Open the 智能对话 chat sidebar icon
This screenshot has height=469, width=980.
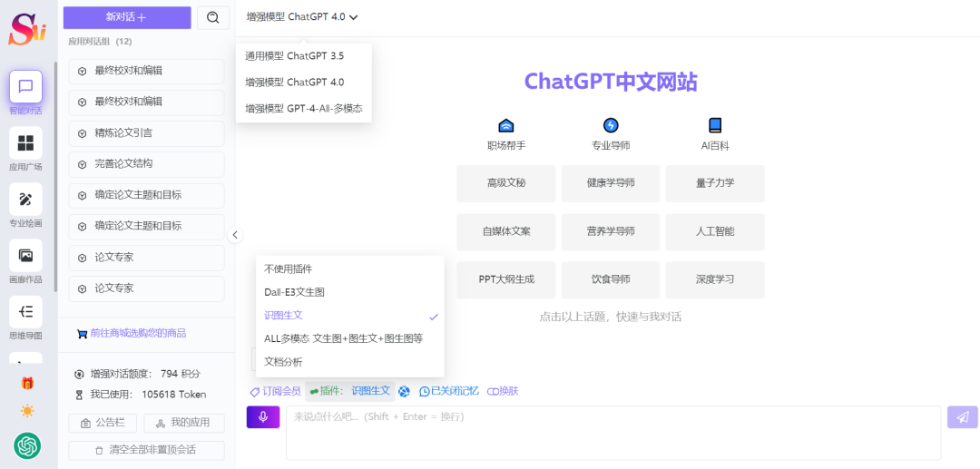(25, 87)
